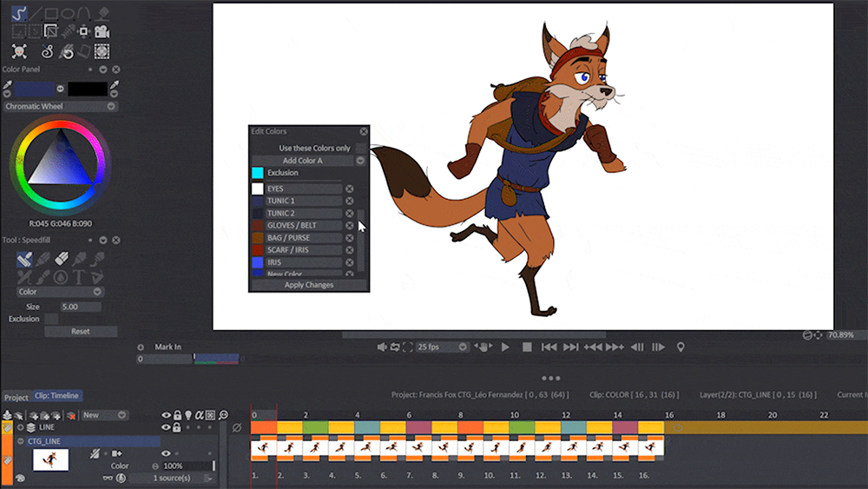This screenshot has width=868, height=489.
Task: Close the Edit Colors dialog
Action: tap(363, 131)
